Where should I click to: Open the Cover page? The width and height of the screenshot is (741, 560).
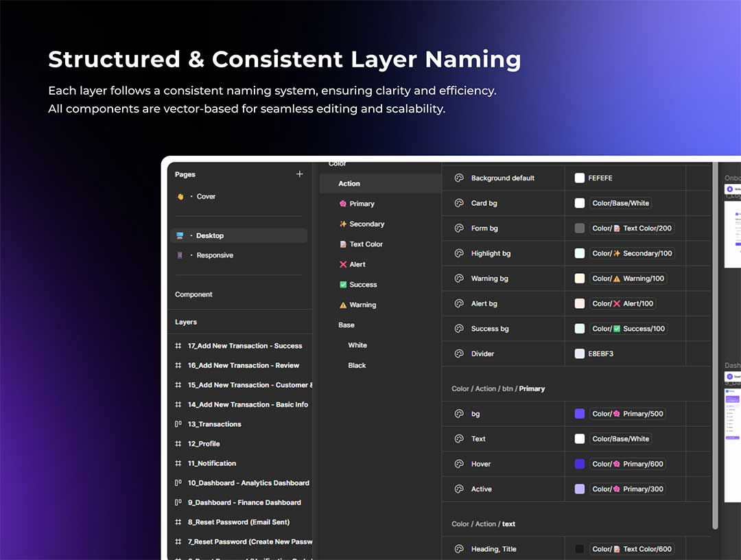(206, 196)
